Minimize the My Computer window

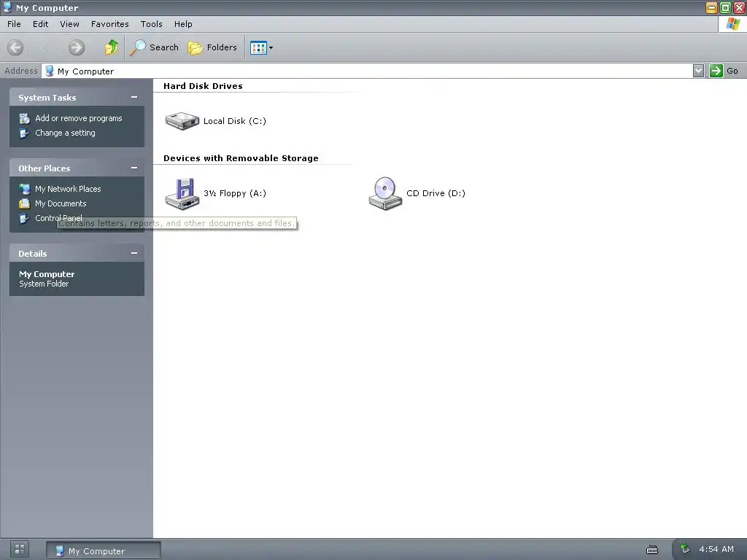point(711,7)
